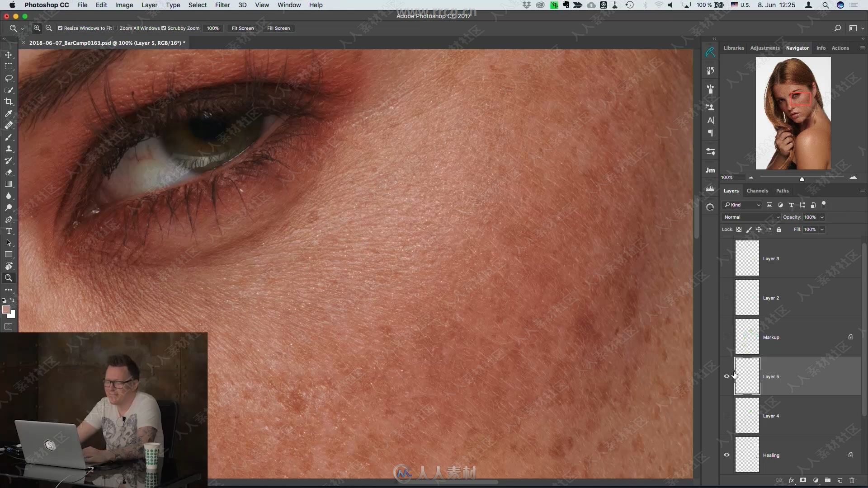Switch to the Channels tab
This screenshot has width=868, height=488.
(x=757, y=191)
